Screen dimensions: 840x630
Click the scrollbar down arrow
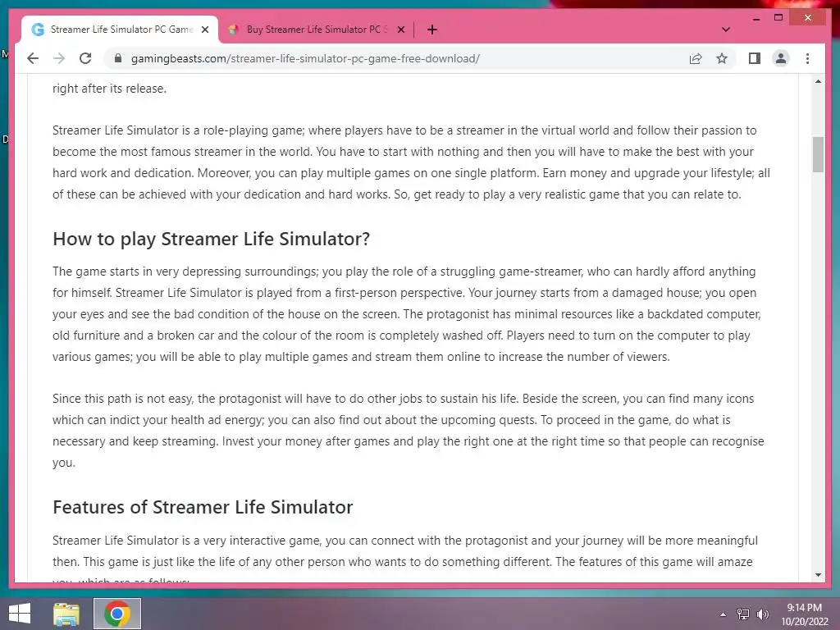pyautogui.click(x=818, y=575)
